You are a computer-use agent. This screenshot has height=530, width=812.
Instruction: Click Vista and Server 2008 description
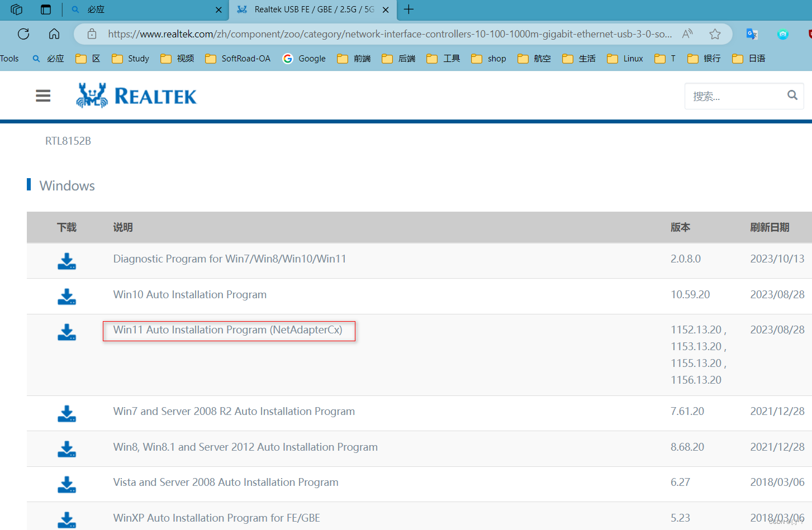(x=226, y=483)
